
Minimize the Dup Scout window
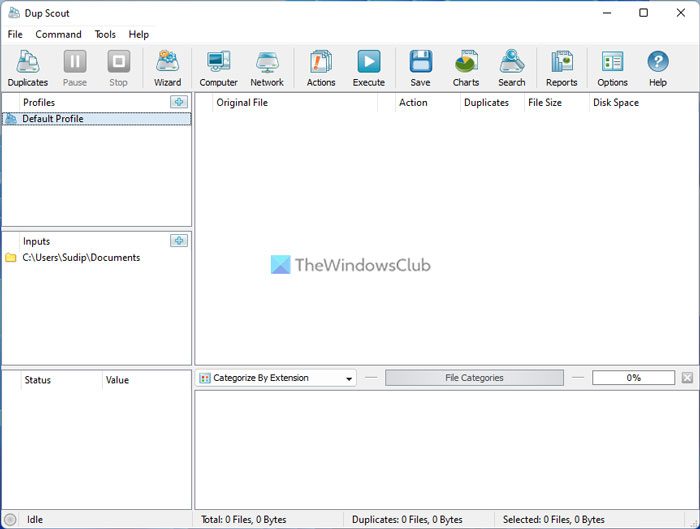(607, 12)
